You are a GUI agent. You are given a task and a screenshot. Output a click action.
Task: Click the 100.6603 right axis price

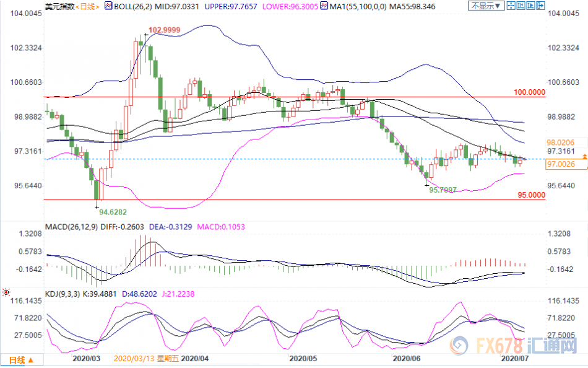563,82
